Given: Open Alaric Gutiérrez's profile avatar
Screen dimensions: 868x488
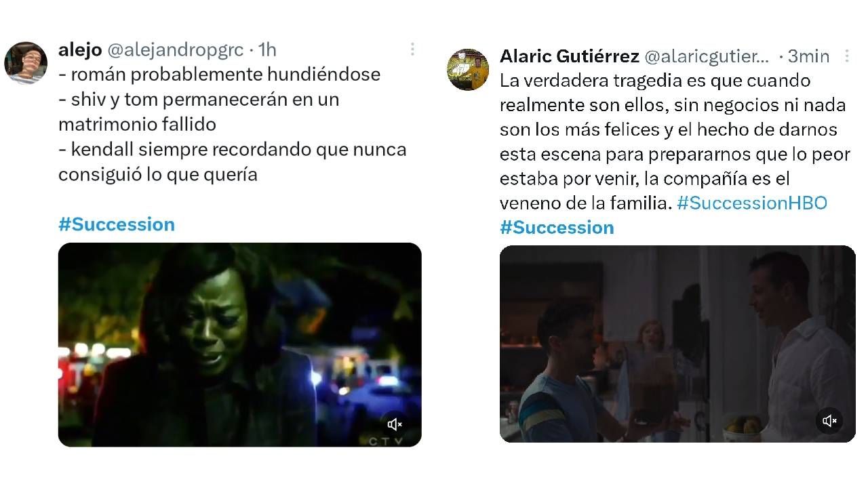Looking at the screenshot, I should pyautogui.click(x=468, y=69).
